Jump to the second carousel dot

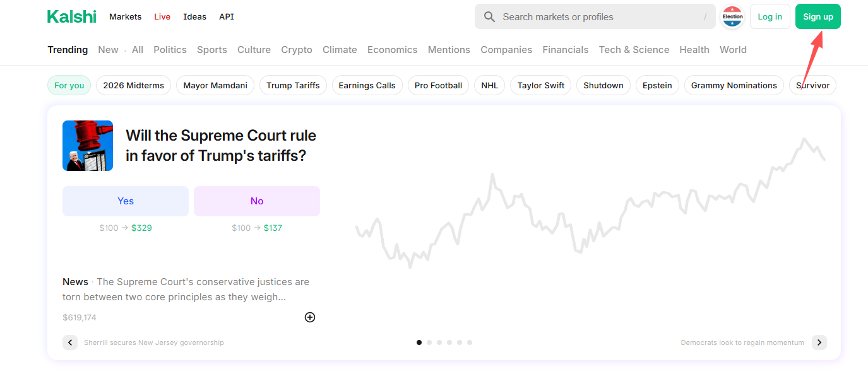pos(429,342)
